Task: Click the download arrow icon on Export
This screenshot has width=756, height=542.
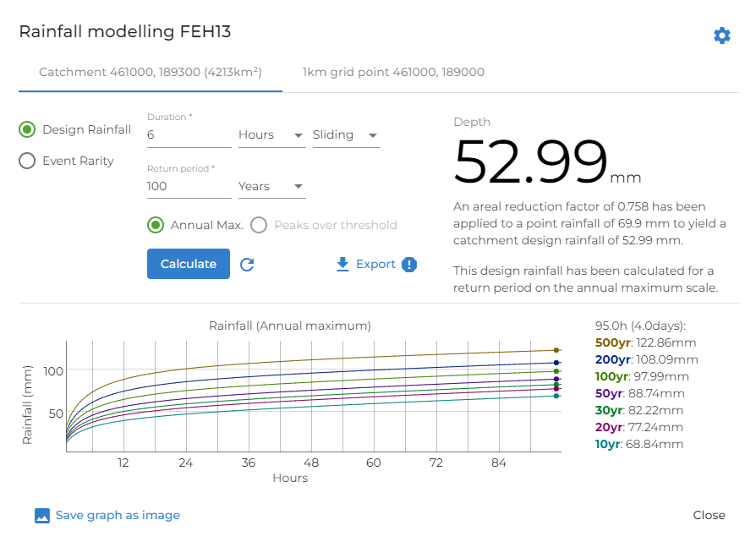Action: pos(342,264)
